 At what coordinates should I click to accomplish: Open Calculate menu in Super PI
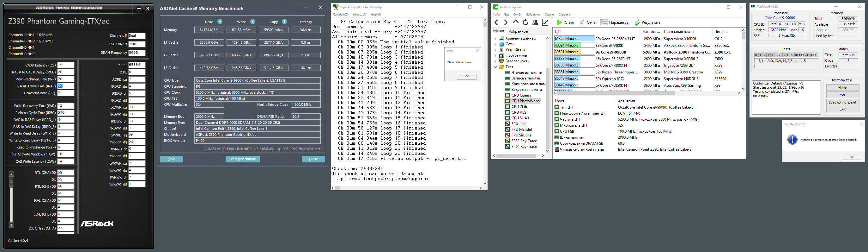click(x=341, y=15)
